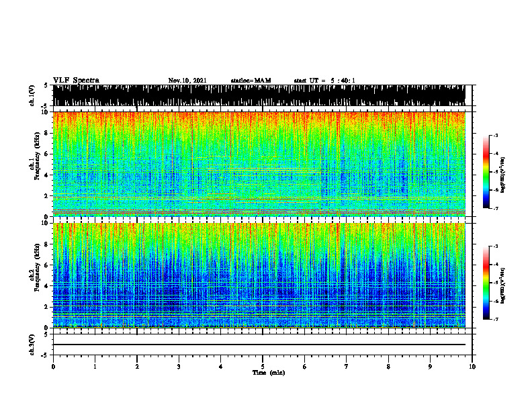Click the "10" label ending the time axis
The image size is (532, 411).
472,367
